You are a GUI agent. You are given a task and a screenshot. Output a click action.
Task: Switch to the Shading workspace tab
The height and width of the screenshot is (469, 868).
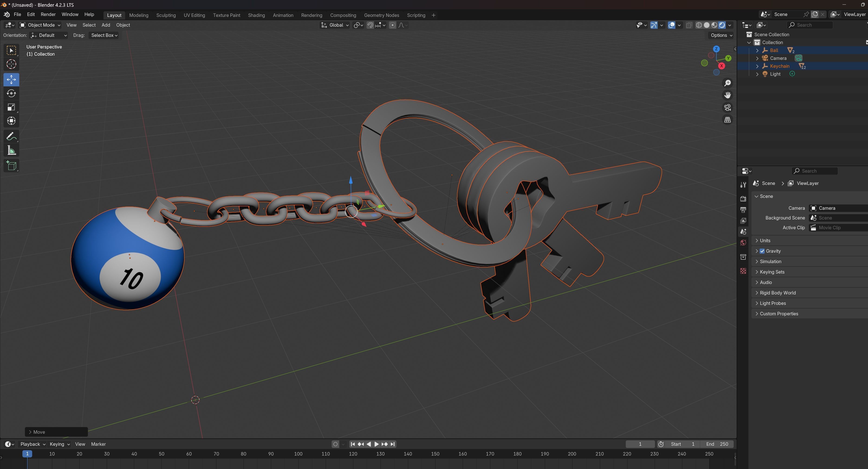pyautogui.click(x=256, y=15)
